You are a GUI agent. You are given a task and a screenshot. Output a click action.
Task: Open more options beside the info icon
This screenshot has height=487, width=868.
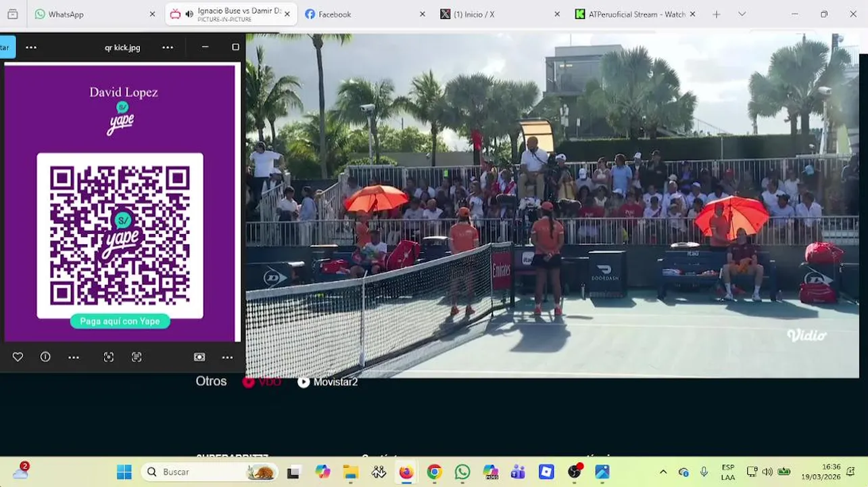tap(74, 357)
